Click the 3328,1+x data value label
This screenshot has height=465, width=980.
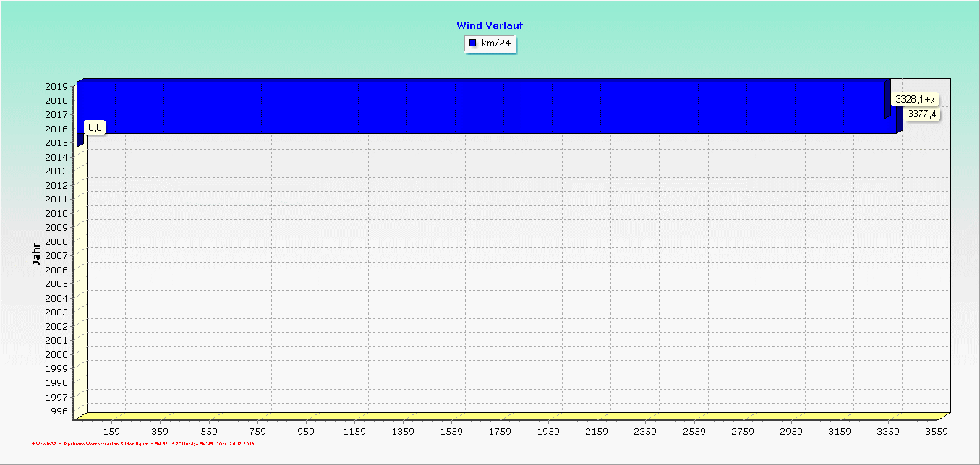[x=916, y=99]
